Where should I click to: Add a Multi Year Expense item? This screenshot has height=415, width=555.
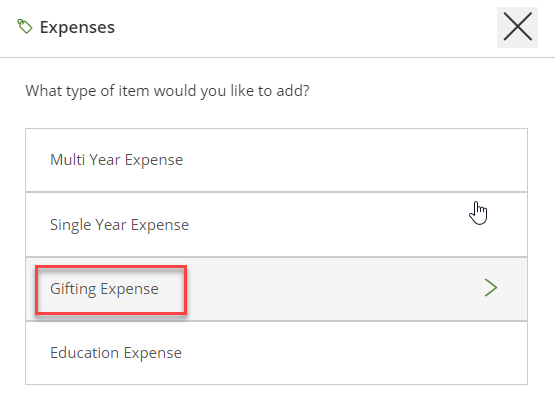[276, 160]
